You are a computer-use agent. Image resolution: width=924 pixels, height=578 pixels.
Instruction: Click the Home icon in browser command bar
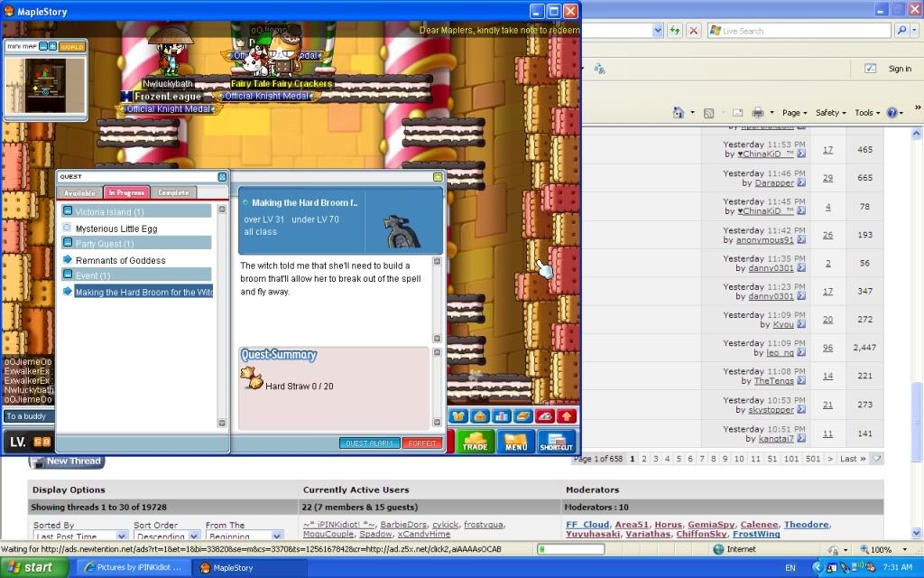point(679,113)
